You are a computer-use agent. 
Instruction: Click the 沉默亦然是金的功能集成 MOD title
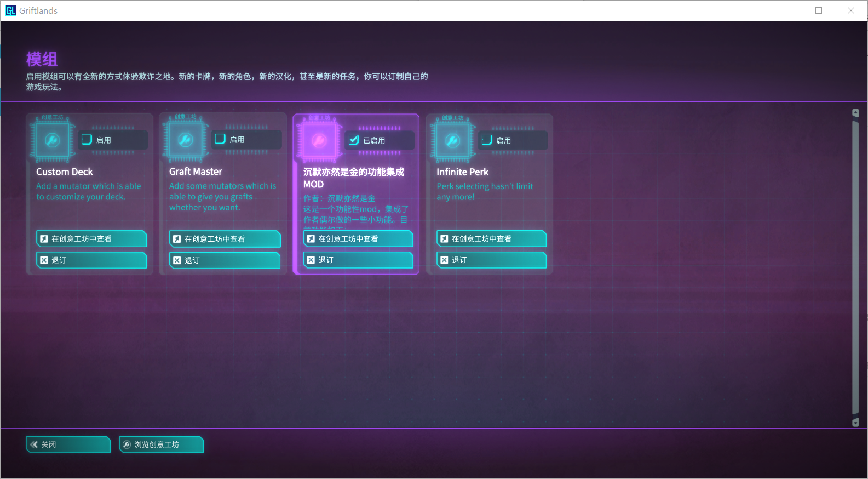click(354, 178)
